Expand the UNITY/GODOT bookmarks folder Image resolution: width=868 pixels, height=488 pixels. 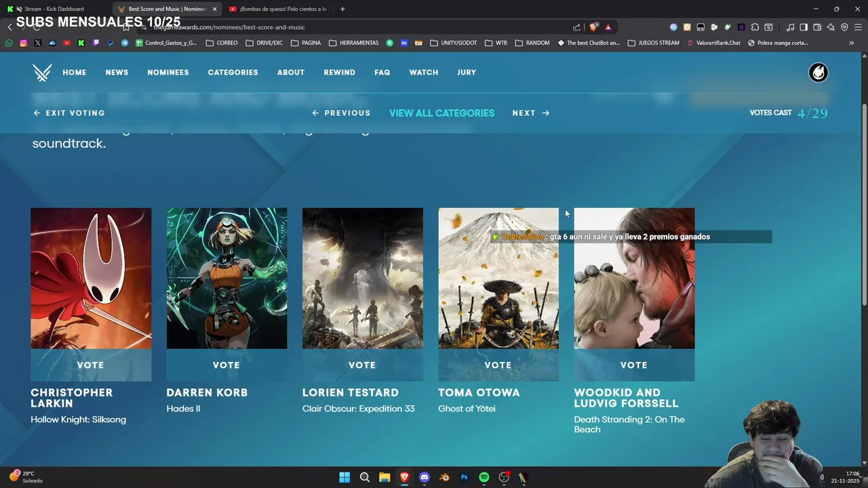(x=454, y=43)
